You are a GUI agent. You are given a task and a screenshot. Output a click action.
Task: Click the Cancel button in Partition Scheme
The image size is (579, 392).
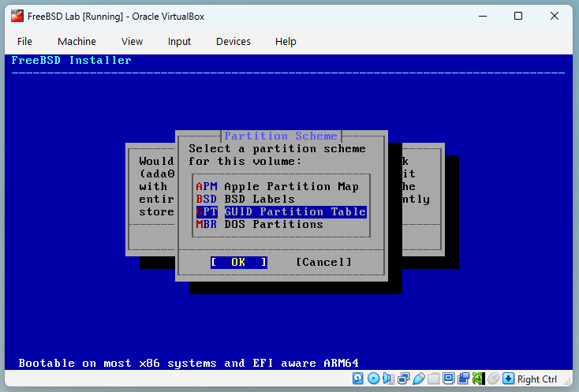click(324, 262)
